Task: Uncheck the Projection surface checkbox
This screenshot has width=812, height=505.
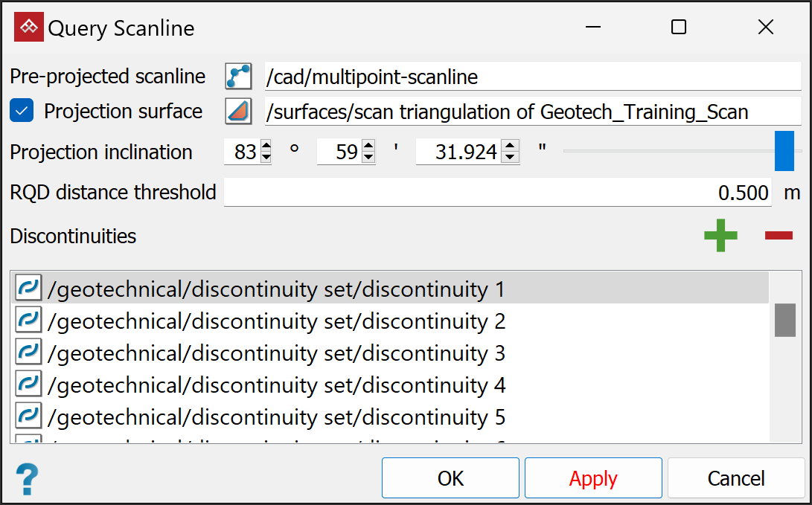Action: (22, 112)
